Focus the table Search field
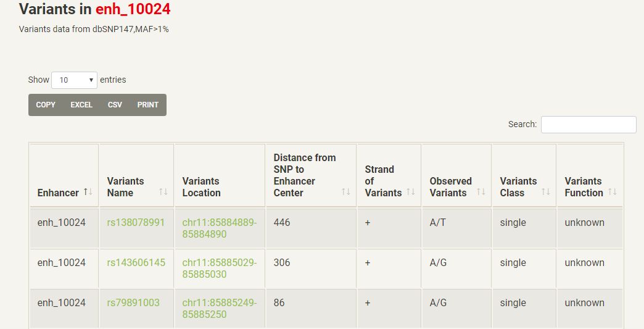 (588, 124)
